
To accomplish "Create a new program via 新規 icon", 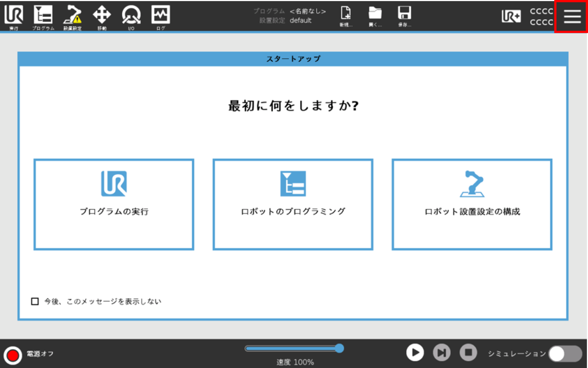I will coord(345,17).
